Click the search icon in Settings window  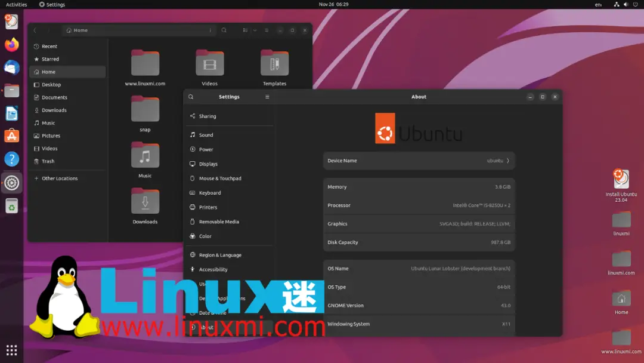coord(191,97)
